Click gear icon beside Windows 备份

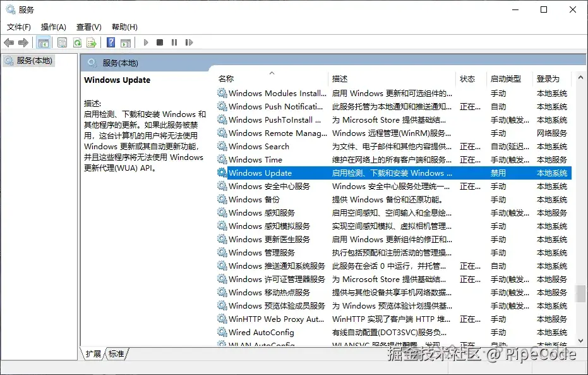(x=222, y=199)
